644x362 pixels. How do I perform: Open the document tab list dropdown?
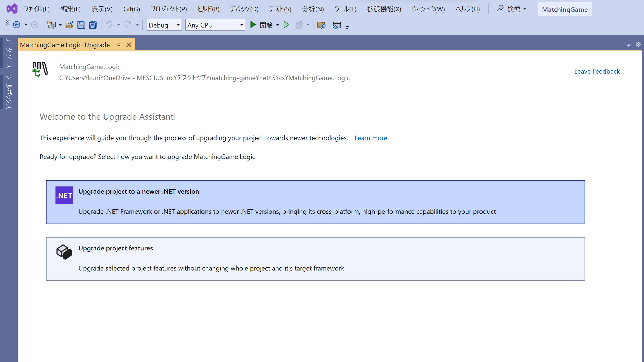[628, 45]
